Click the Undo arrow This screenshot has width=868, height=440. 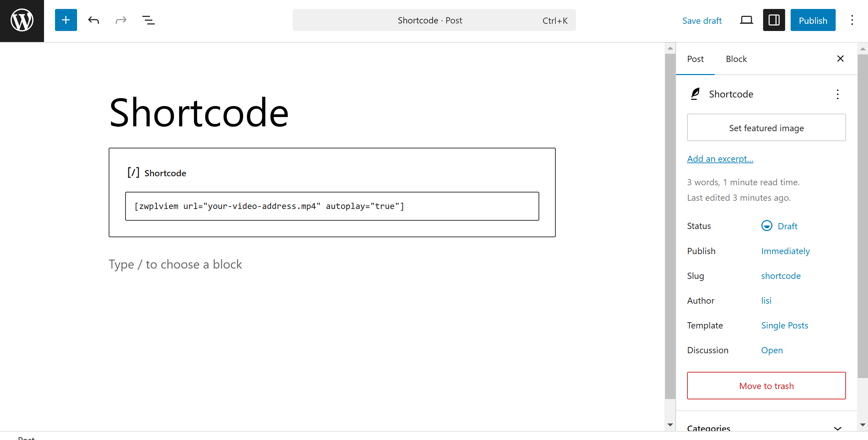pyautogui.click(x=93, y=20)
